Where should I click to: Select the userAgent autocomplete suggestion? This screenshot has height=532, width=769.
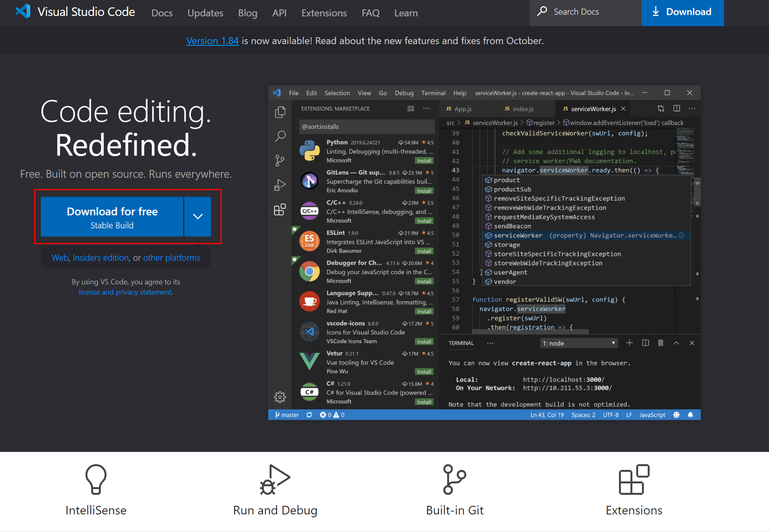(x=587, y=273)
